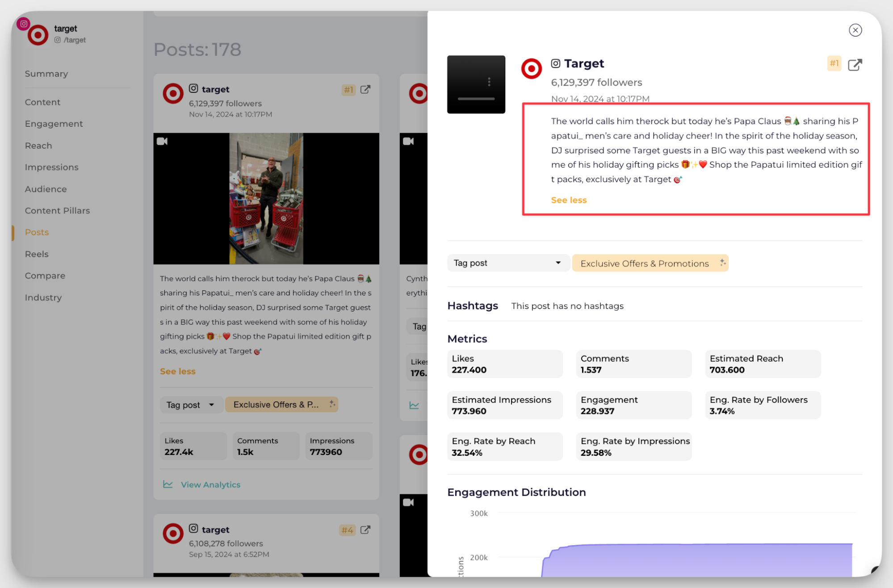893x588 pixels.
Task: Select the Engagement 228.937 card
Action: (x=633, y=405)
